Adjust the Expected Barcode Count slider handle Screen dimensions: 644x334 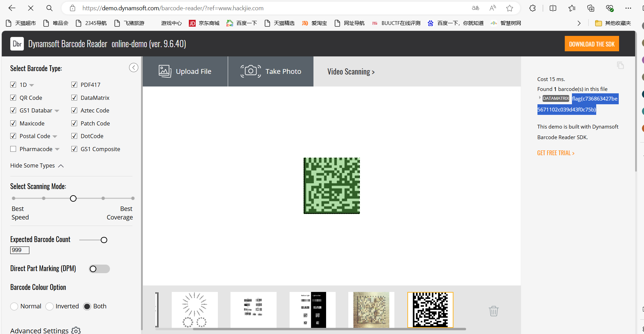[104, 240]
